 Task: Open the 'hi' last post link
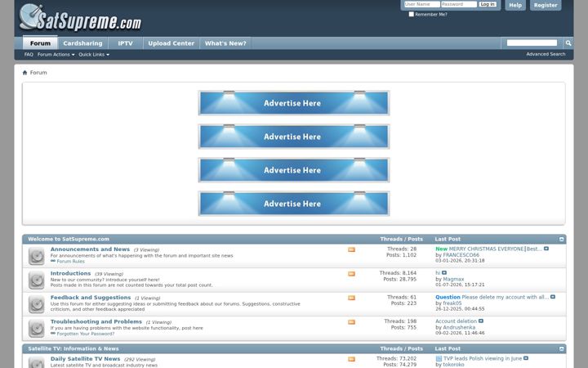(x=438, y=273)
